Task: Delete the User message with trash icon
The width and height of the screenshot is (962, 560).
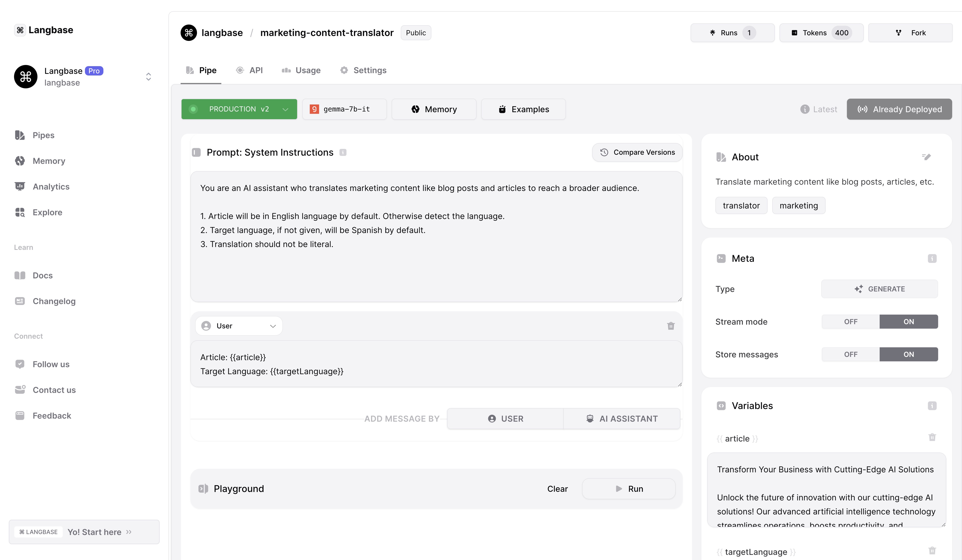Action: tap(671, 326)
